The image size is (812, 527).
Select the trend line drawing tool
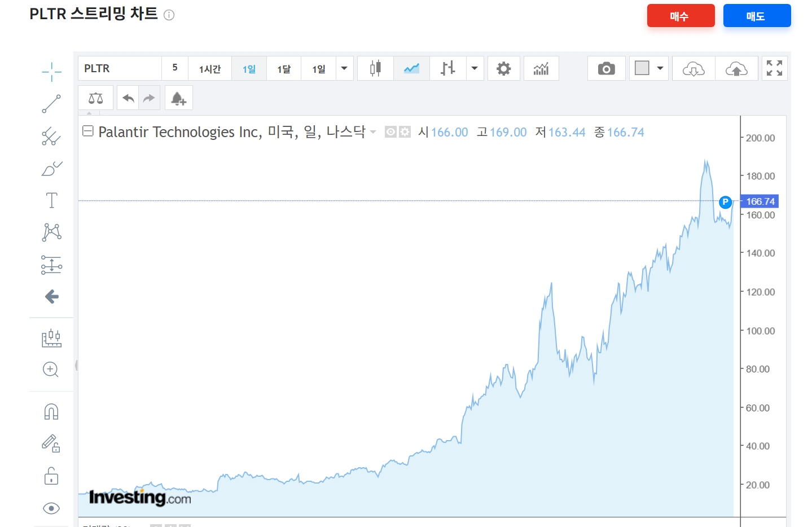pos(51,104)
